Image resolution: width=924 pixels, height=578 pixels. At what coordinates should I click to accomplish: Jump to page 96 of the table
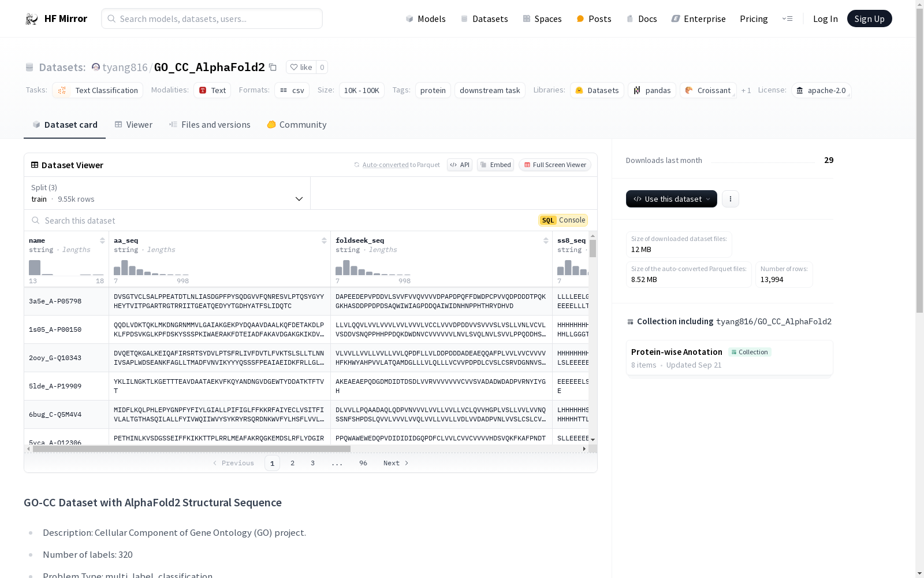[363, 463]
